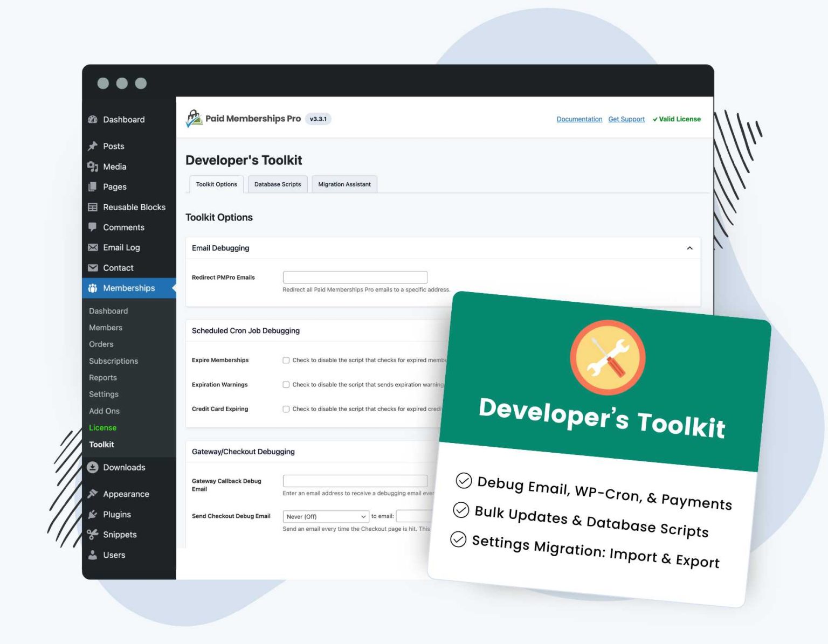Click the Get Support link
The width and height of the screenshot is (828, 644).
coord(626,119)
